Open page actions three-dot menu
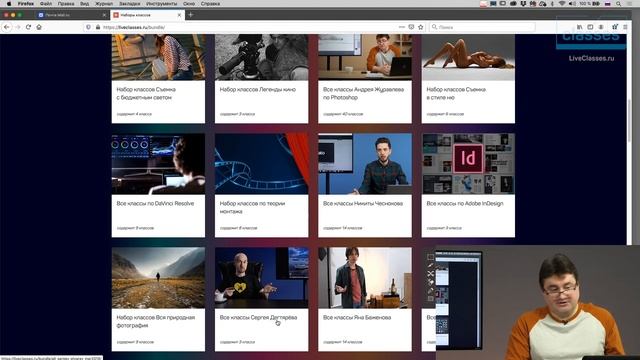The image size is (640, 360). coord(402,27)
